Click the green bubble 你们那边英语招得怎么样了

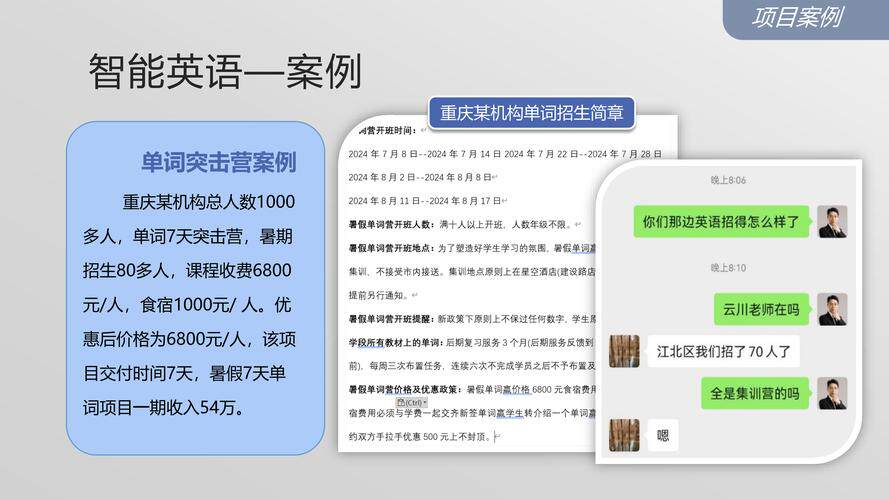721,222
